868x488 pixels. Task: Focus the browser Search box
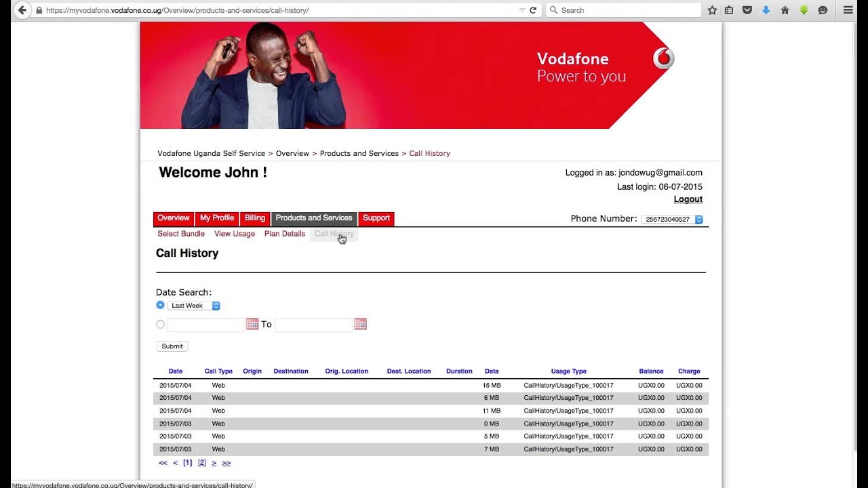624,10
